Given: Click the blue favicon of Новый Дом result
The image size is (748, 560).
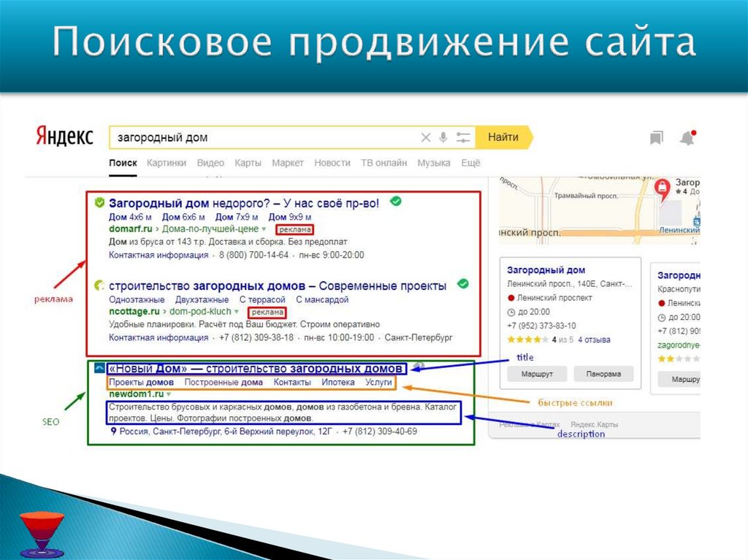Looking at the screenshot, I should 99,368.
